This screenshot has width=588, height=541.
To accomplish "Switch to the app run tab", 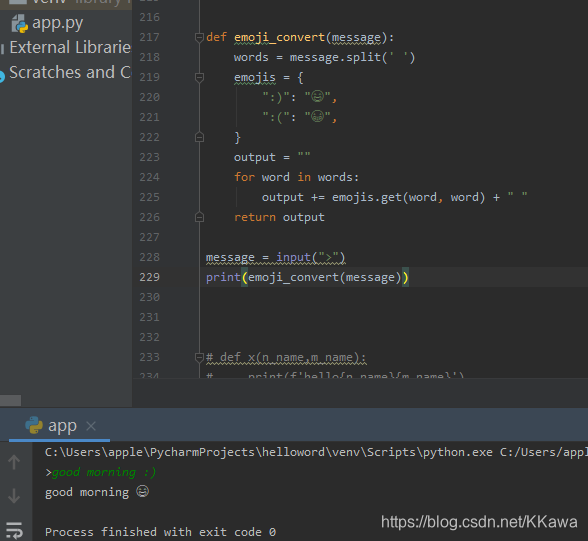I will click(x=59, y=426).
